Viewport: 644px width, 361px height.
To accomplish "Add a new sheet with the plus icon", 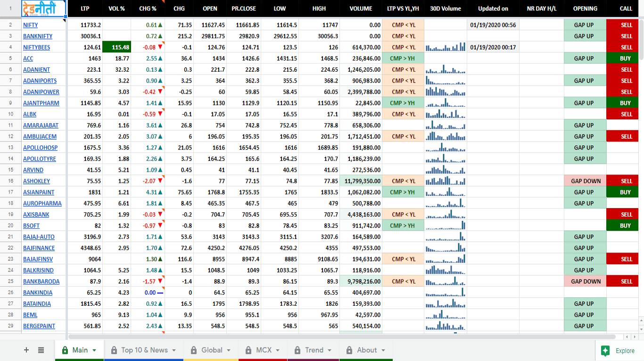I will 26,350.
